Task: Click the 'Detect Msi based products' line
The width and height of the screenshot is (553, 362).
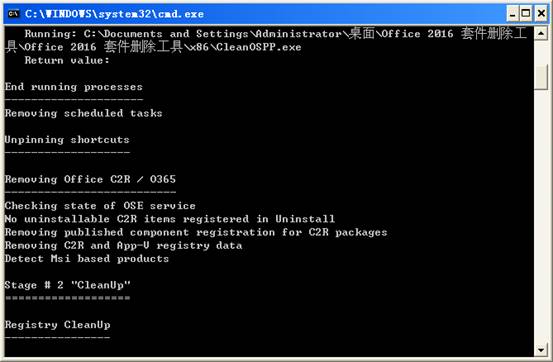Action: pyautogui.click(x=87, y=259)
